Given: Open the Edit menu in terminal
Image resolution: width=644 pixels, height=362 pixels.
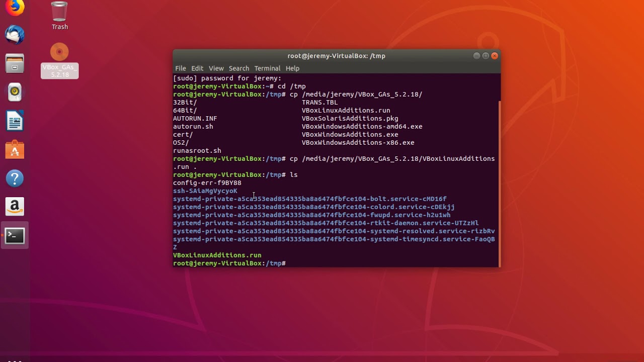Looking at the screenshot, I should (197, 68).
